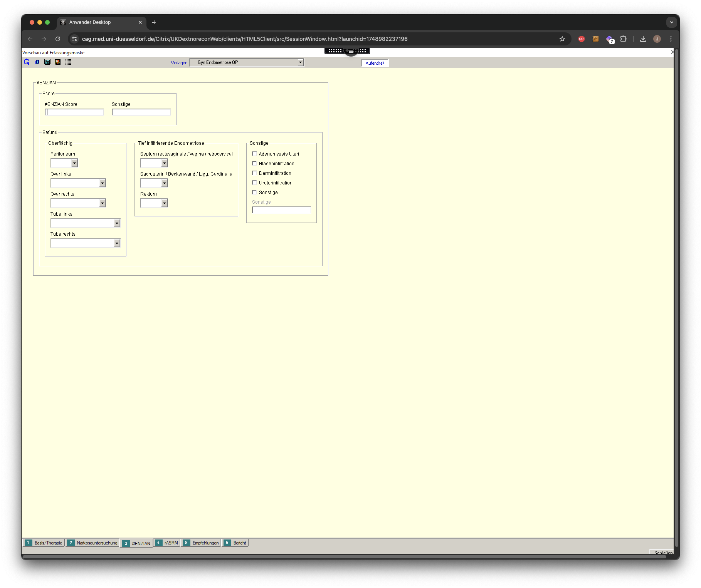The image size is (701, 588).
Task: Click the form mask preview icon
Action: [47, 62]
